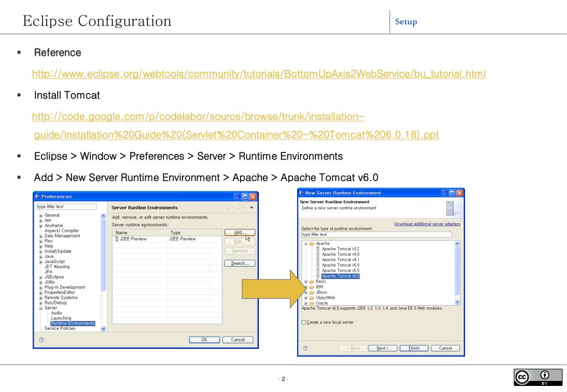Click the Next > button

382,348
